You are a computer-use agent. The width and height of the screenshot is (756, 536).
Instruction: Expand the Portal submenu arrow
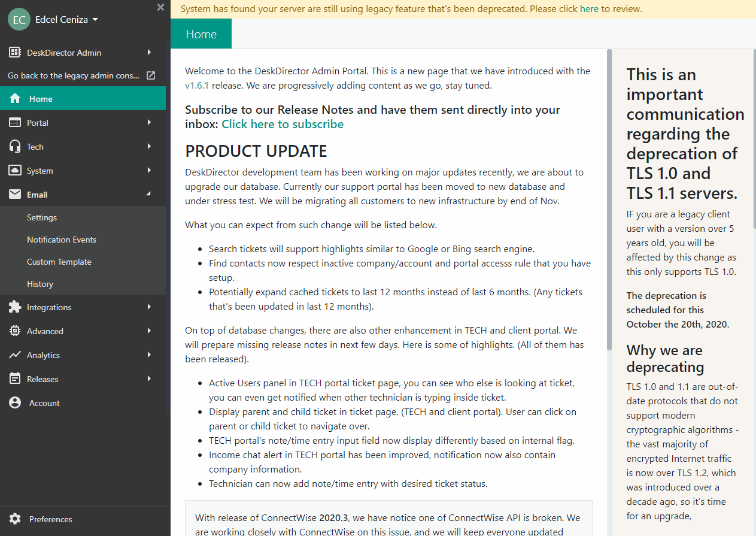pos(149,123)
